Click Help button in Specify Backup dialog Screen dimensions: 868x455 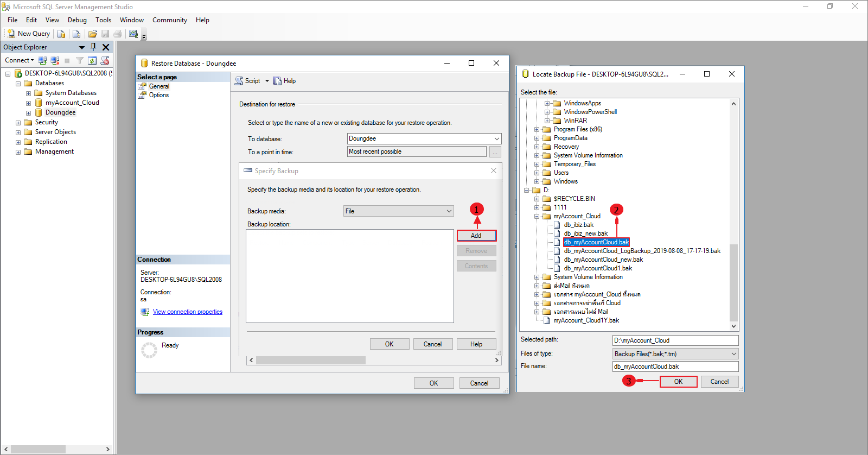coord(476,344)
